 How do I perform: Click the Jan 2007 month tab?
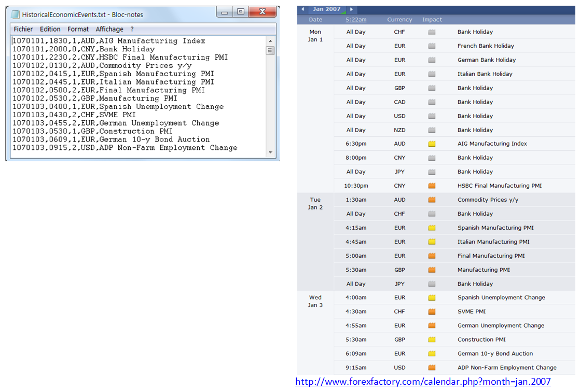tap(327, 9)
